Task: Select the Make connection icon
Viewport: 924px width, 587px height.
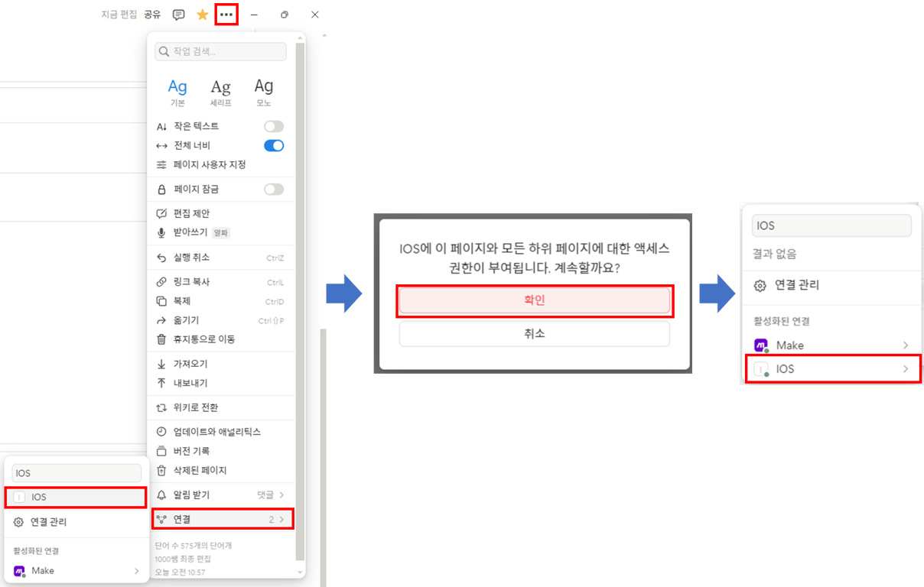Action: click(760, 345)
